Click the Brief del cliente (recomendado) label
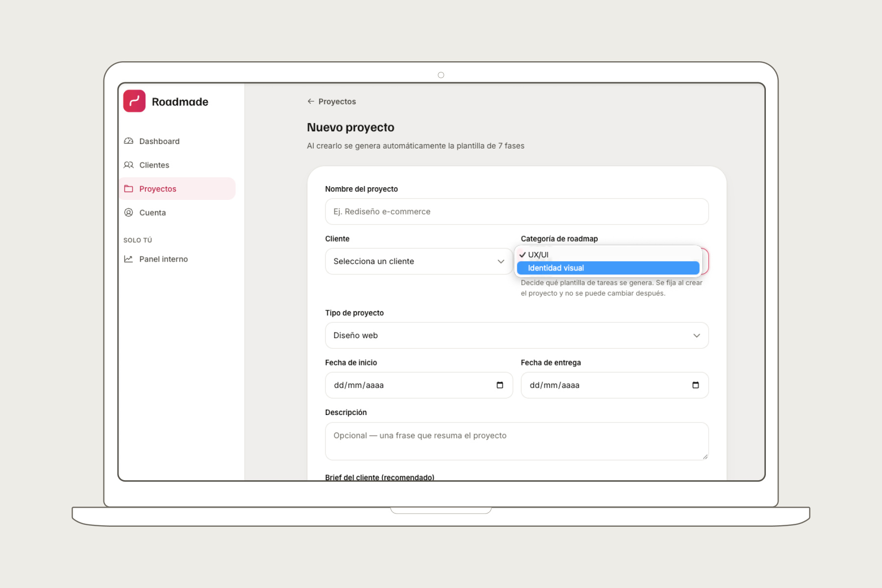Image resolution: width=882 pixels, height=588 pixels. click(x=380, y=477)
